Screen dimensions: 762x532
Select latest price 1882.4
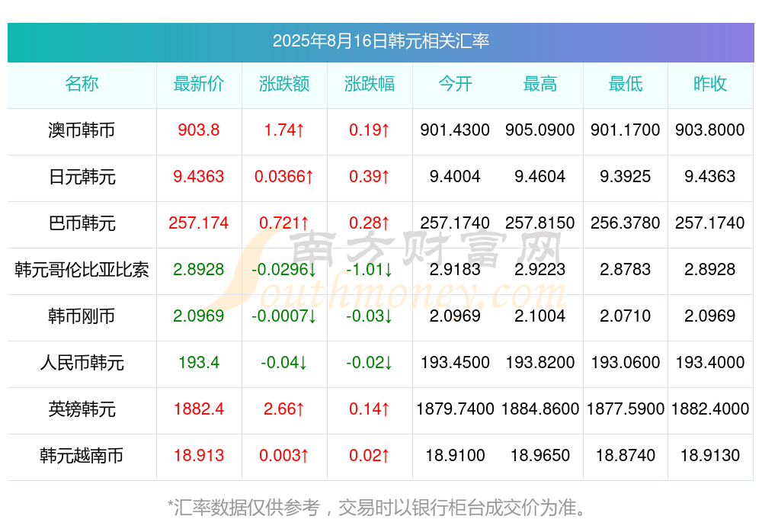point(199,409)
